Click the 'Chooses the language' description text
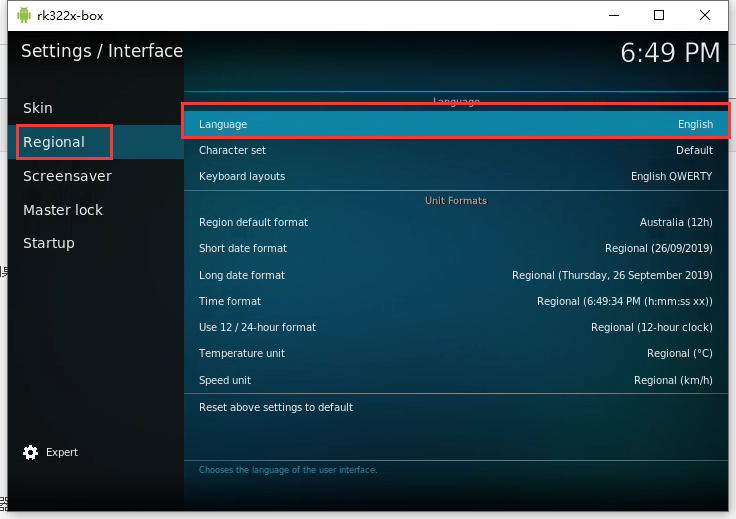Image resolution: width=736 pixels, height=519 pixels. 288,470
